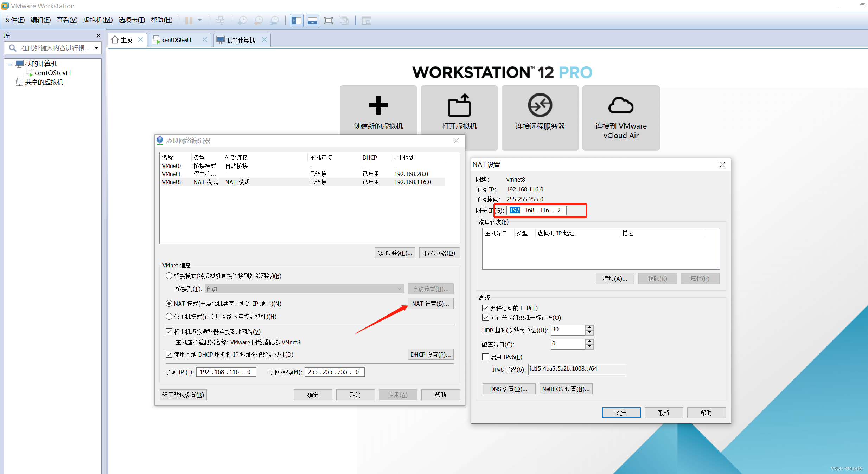Enable the 启用 IPv6 checkbox
The height and width of the screenshot is (474, 868).
485,357
